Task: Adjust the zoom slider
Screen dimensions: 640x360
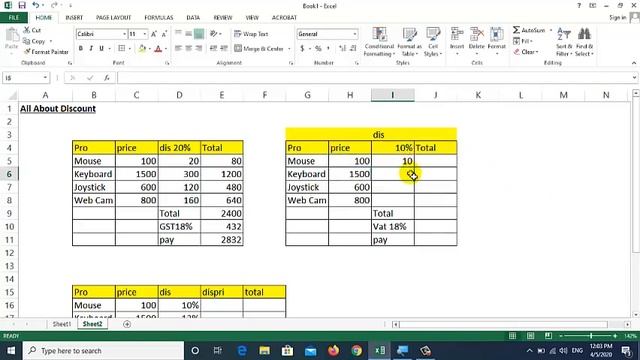Action: pos(591,336)
